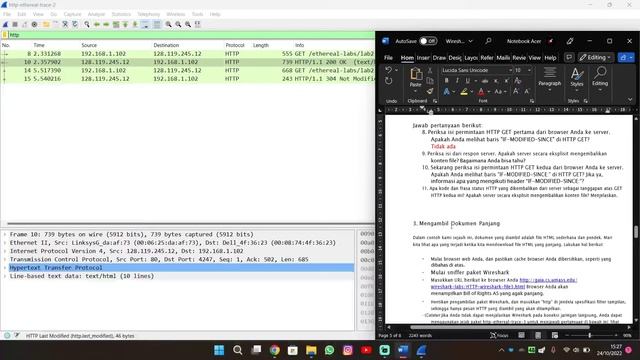Click Paste button in Word
640x360 pixels.
[x=416, y=77]
